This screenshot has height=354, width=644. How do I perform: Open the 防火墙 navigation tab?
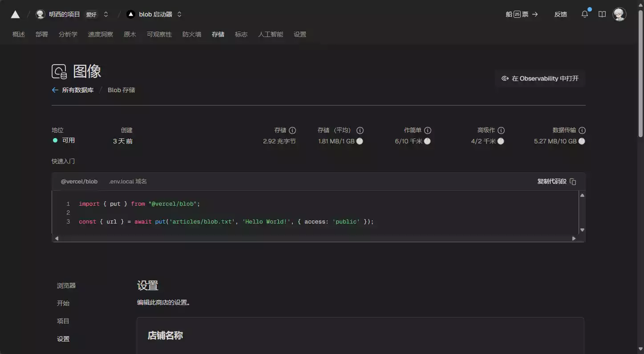click(x=192, y=34)
